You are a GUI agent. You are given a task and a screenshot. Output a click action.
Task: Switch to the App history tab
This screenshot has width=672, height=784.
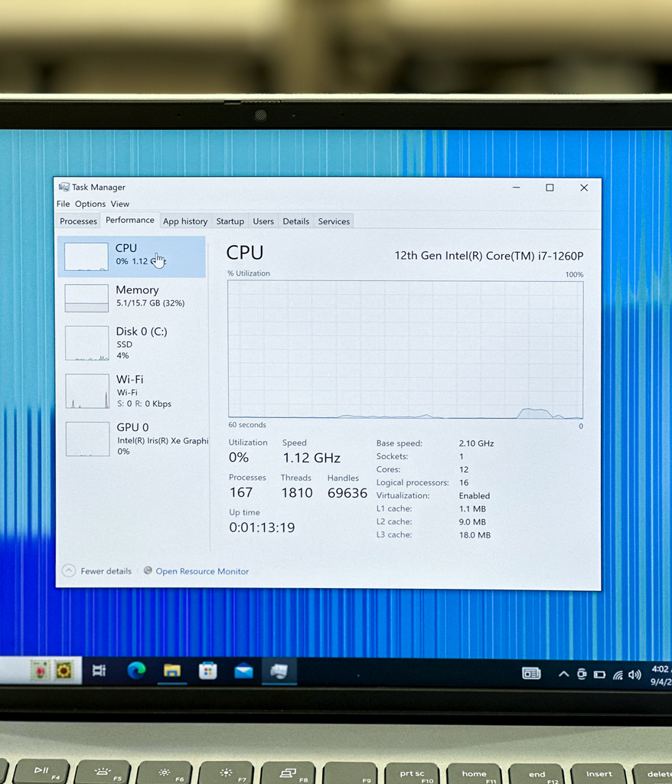click(185, 221)
